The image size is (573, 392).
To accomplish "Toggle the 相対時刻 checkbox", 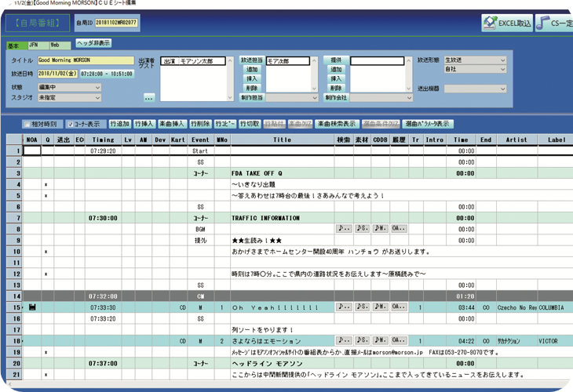I will tap(27, 125).
